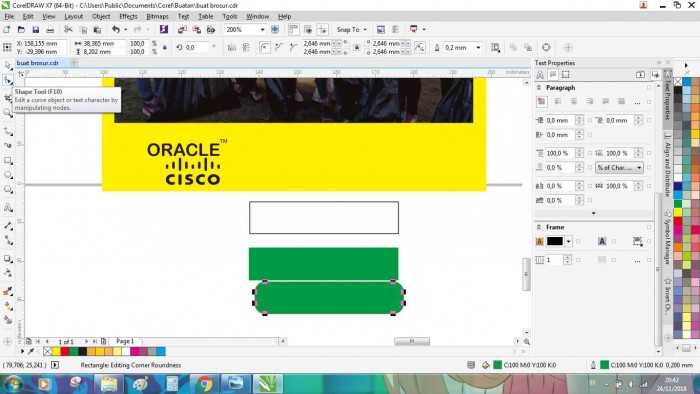Click the number of columns field in Frame

[554, 260]
